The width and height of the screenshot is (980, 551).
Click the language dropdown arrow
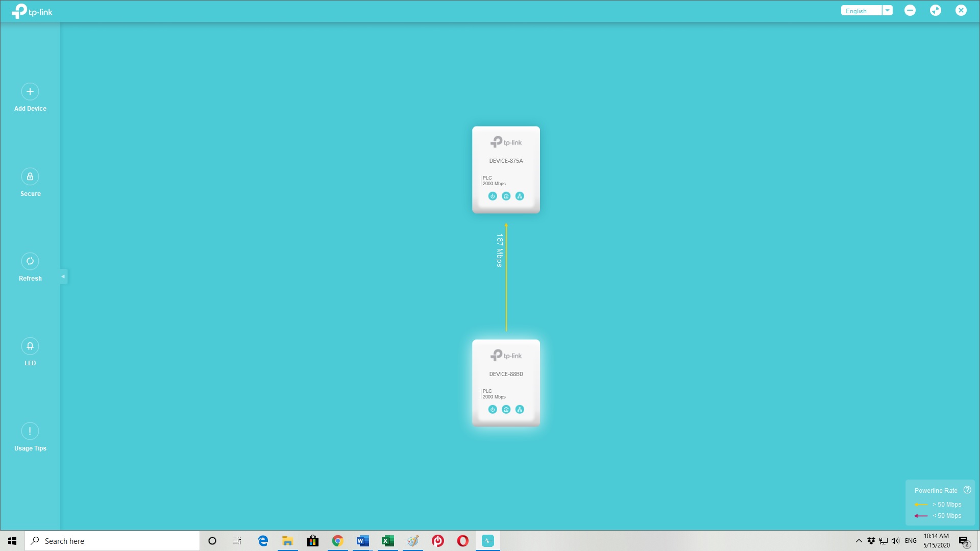[x=888, y=11]
